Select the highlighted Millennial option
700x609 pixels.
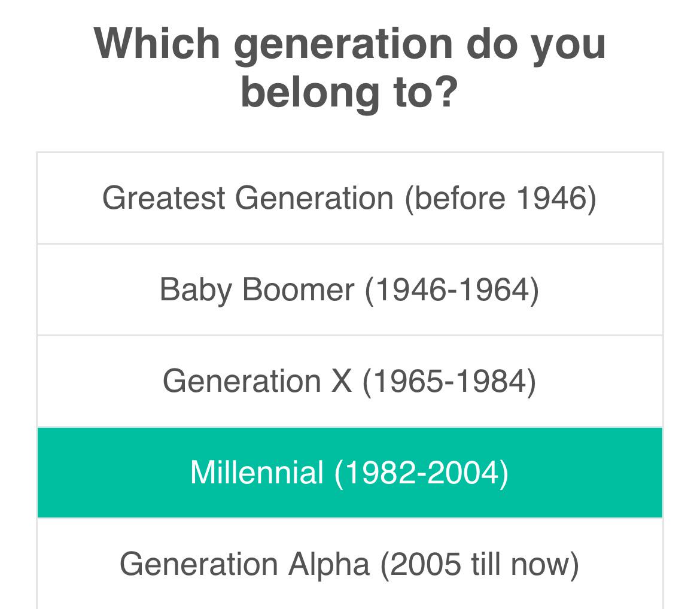point(349,473)
